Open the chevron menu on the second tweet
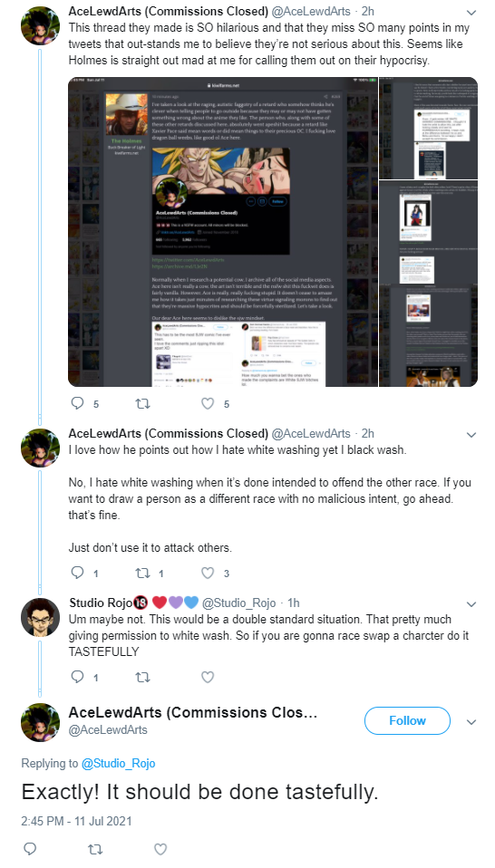495x868 pixels. point(471,435)
